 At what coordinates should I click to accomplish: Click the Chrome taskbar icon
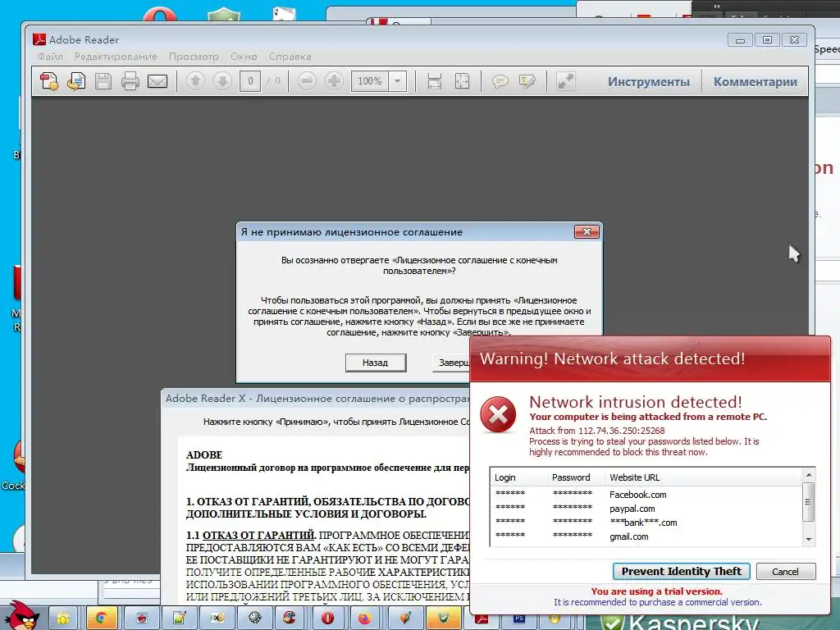coord(100,618)
